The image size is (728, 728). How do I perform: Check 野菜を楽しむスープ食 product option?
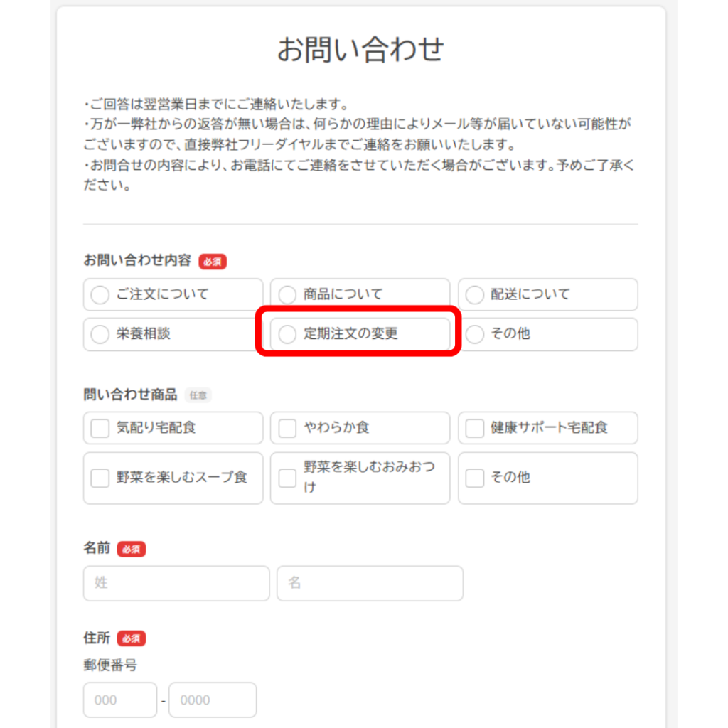pos(100,478)
